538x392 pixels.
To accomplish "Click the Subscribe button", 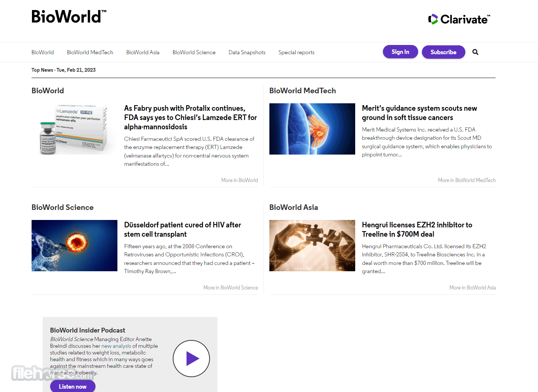I will click(444, 52).
